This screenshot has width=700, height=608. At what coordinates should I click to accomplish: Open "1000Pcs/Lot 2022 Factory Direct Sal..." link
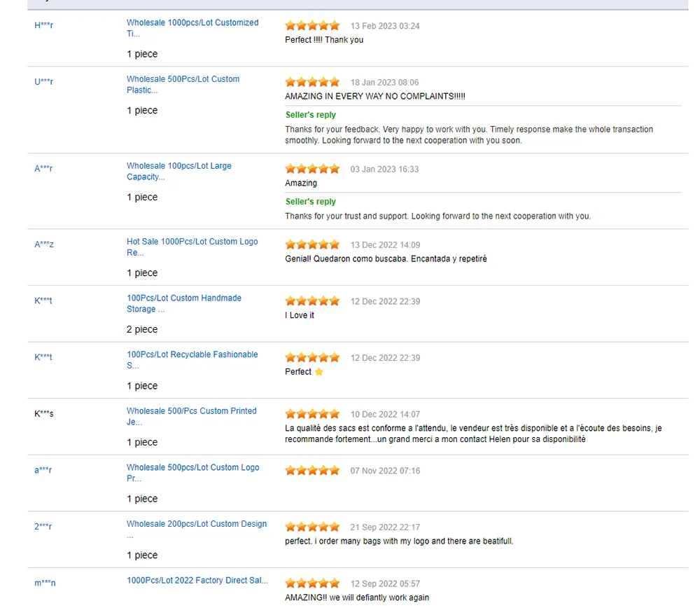[197, 581]
